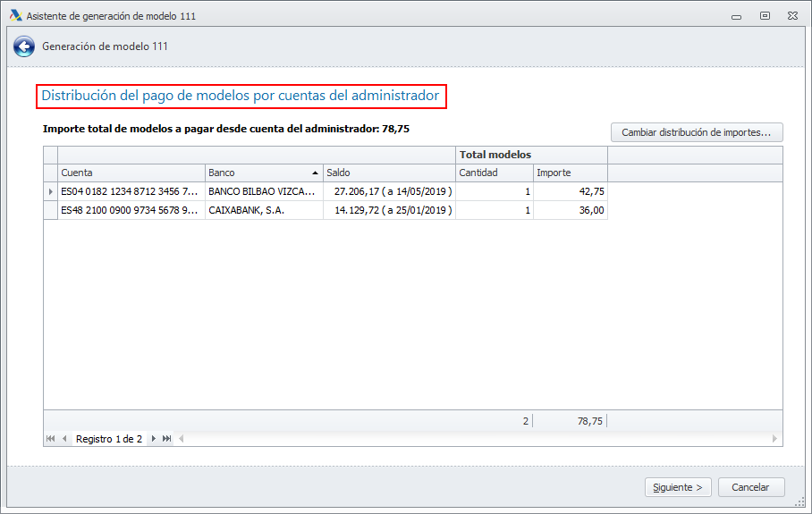Click importe 36,00 cell
This screenshot has width=812, height=514.
(571, 210)
